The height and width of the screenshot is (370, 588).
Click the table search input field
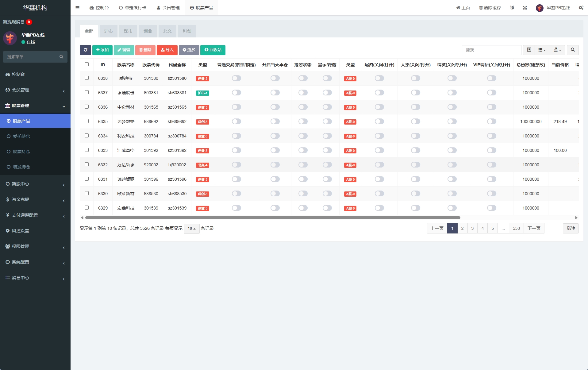coord(491,50)
